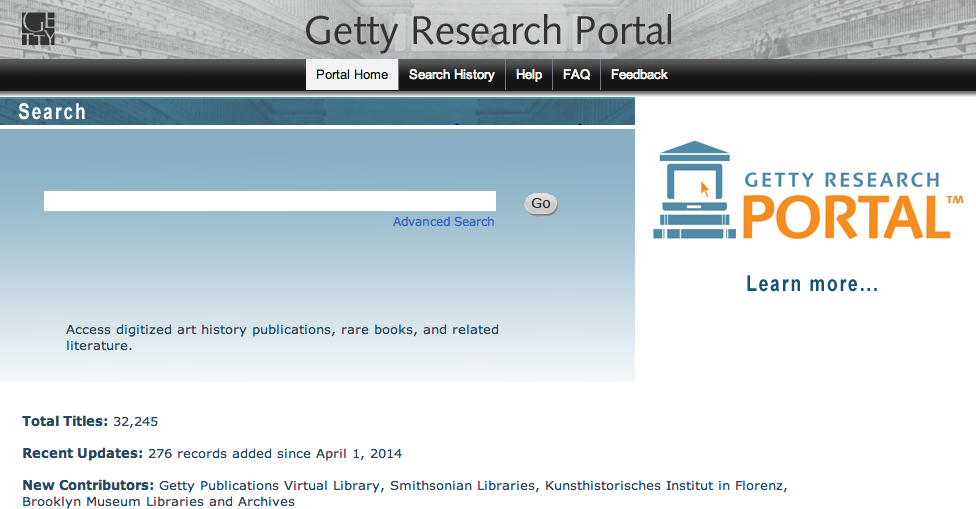Click the orange PORTAL logo text
The width and height of the screenshot is (976, 509).
[x=847, y=217]
